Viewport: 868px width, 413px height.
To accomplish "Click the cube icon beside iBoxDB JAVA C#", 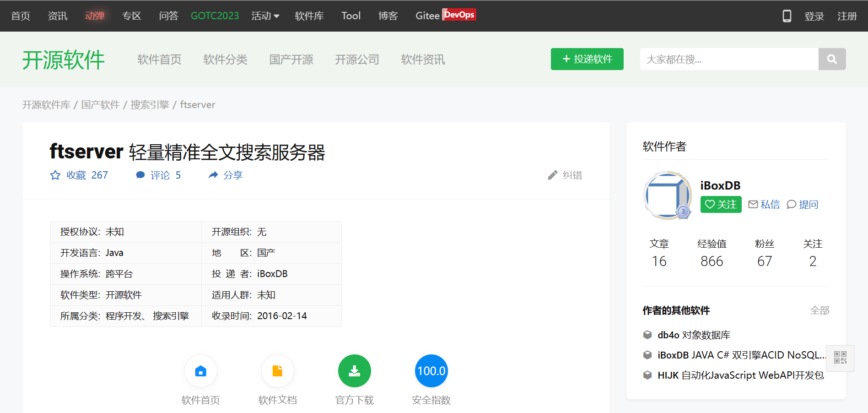I will click(x=647, y=355).
